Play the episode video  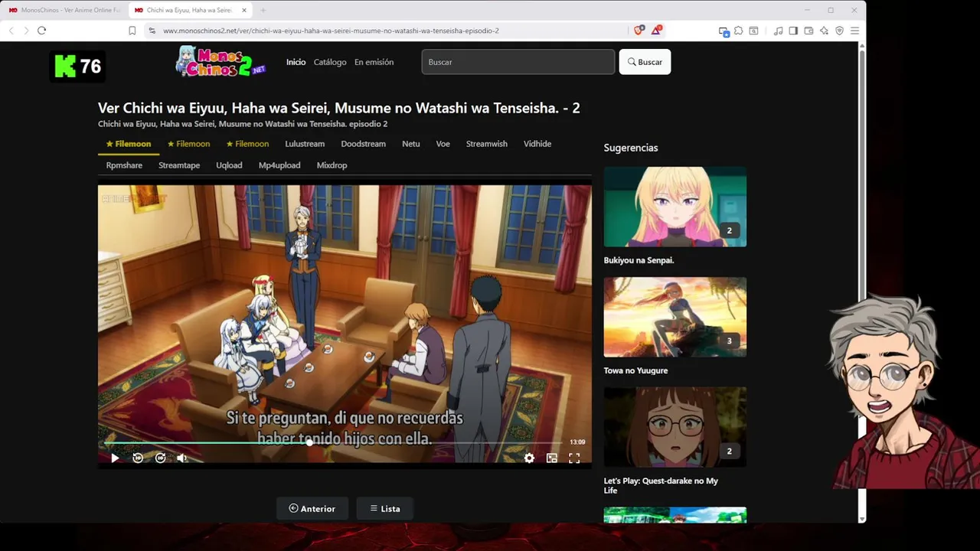coord(115,458)
